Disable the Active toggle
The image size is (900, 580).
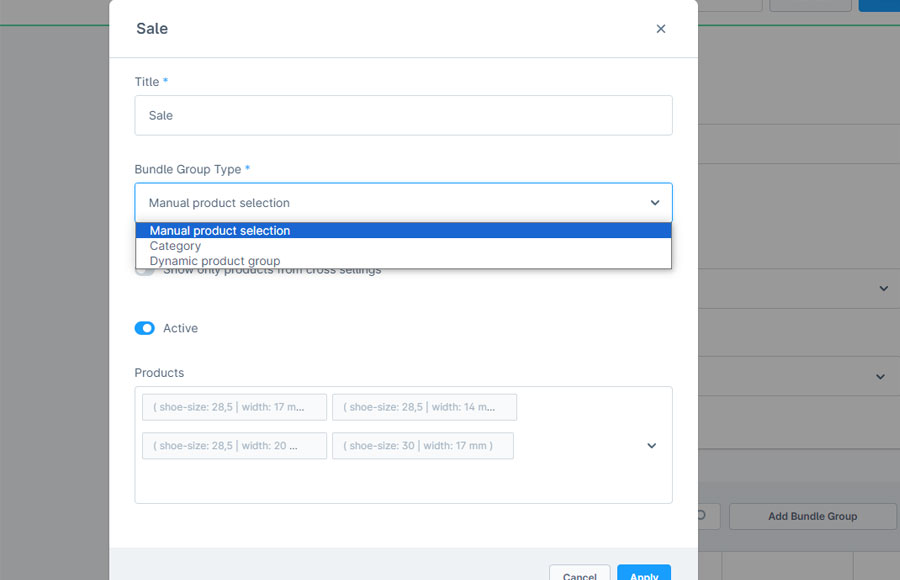tap(144, 328)
